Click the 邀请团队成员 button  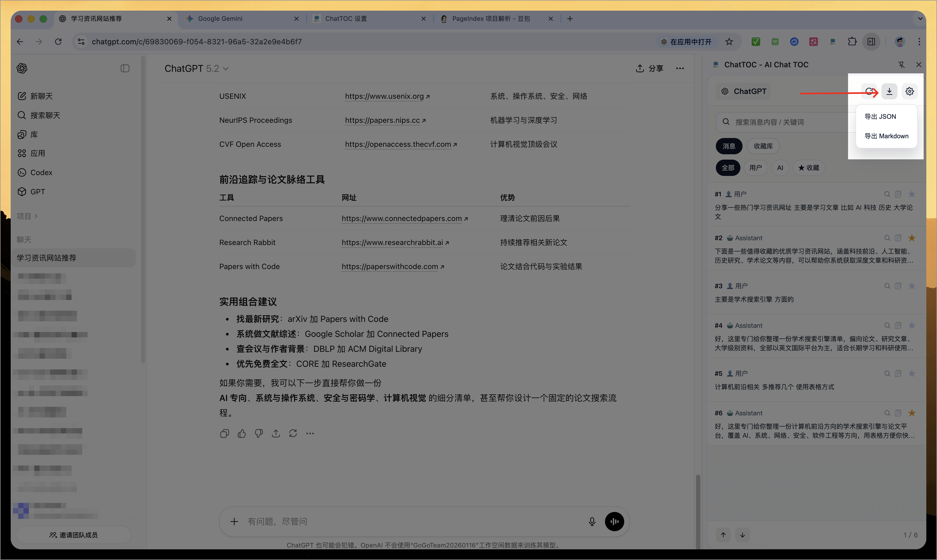pos(73,535)
